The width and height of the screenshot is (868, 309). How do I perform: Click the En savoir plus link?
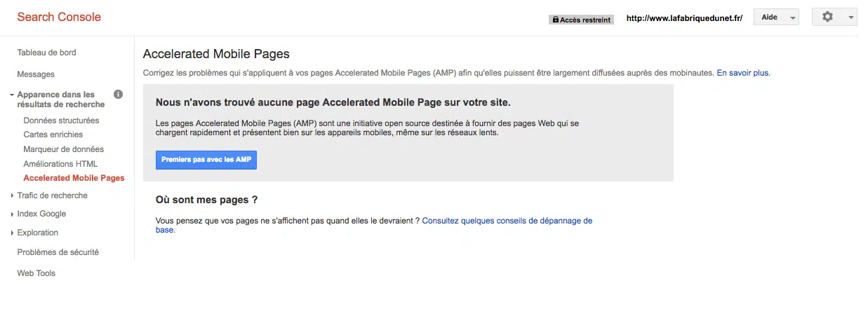coord(743,73)
